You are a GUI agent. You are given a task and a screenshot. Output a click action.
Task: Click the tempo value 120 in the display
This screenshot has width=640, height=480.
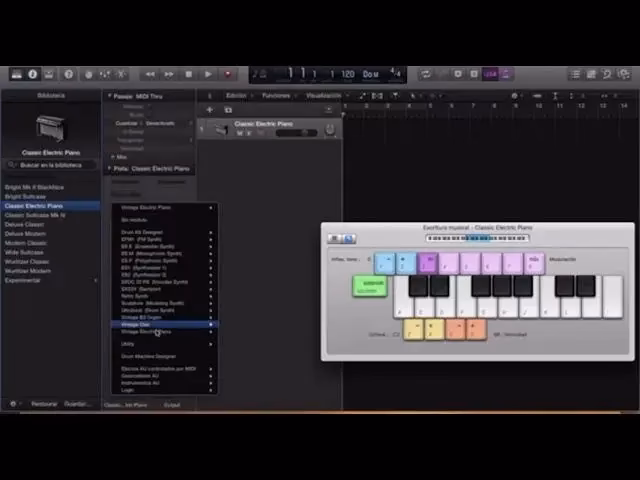pos(348,74)
